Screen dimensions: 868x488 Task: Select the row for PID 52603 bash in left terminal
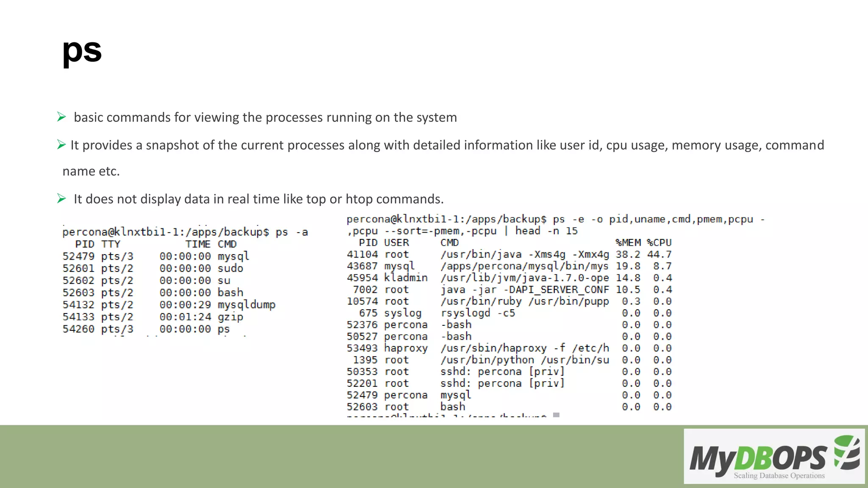point(153,293)
